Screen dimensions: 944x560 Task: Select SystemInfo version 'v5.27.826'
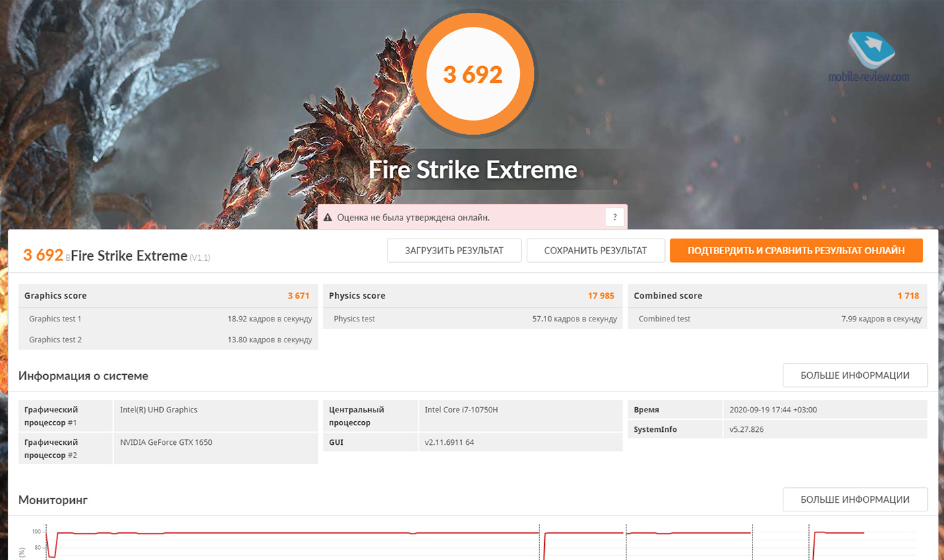pyautogui.click(x=746, y=429)
